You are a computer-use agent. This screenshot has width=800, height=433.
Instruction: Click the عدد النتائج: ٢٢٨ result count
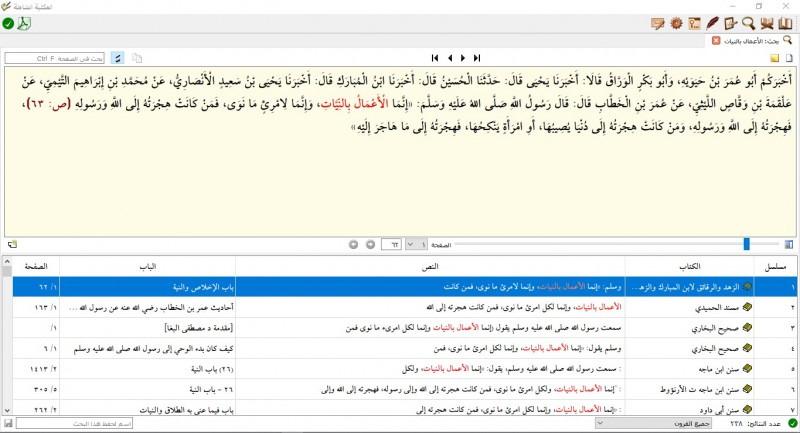coord(756,424)
